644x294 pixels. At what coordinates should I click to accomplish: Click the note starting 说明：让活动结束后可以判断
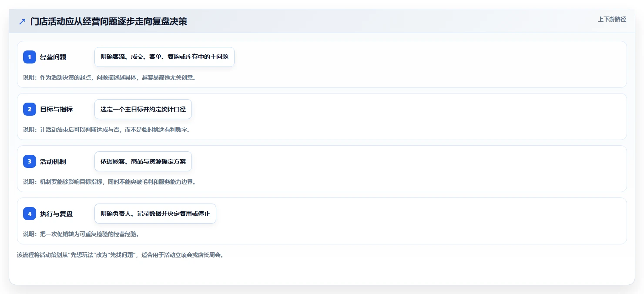point(107,130)
